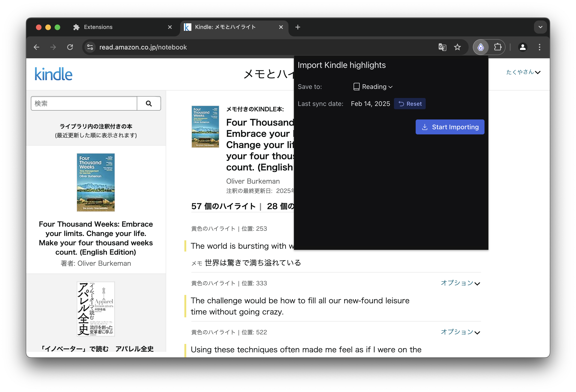Click the Start Importing button
The height and width of the screenshot is (392, 576).
[450, 127]
